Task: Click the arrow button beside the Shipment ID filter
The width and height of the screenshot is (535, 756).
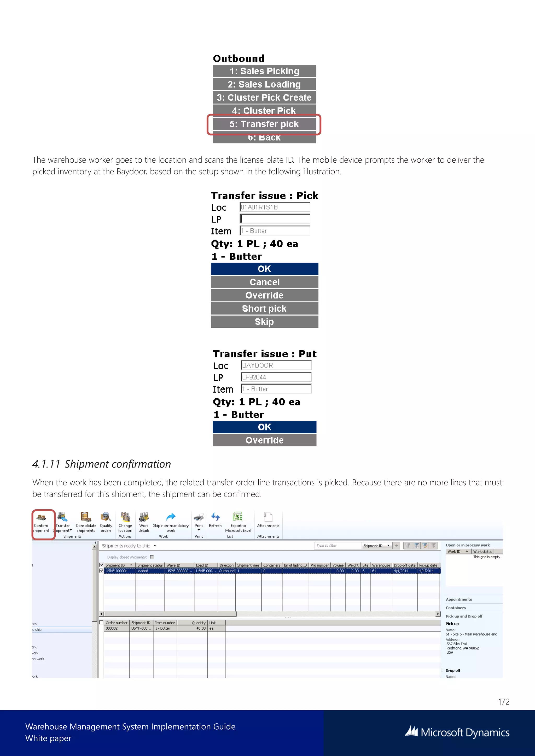Action: [396, 546]
